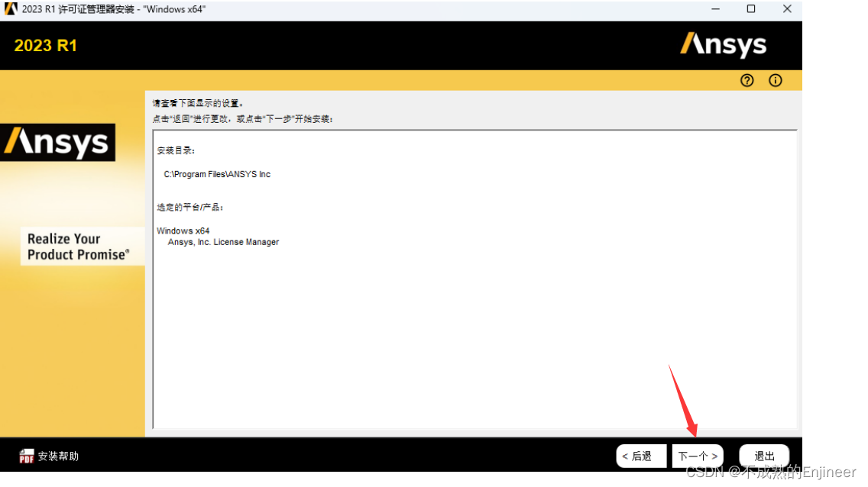Click the '2023 R1' version heading
Image resolution: width=868 pixels, height=487 pixels.
[45, 45]
